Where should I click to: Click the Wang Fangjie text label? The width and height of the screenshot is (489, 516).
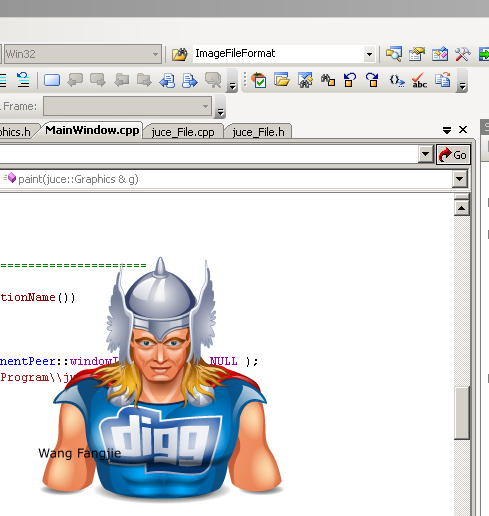[x=80, y=453]
